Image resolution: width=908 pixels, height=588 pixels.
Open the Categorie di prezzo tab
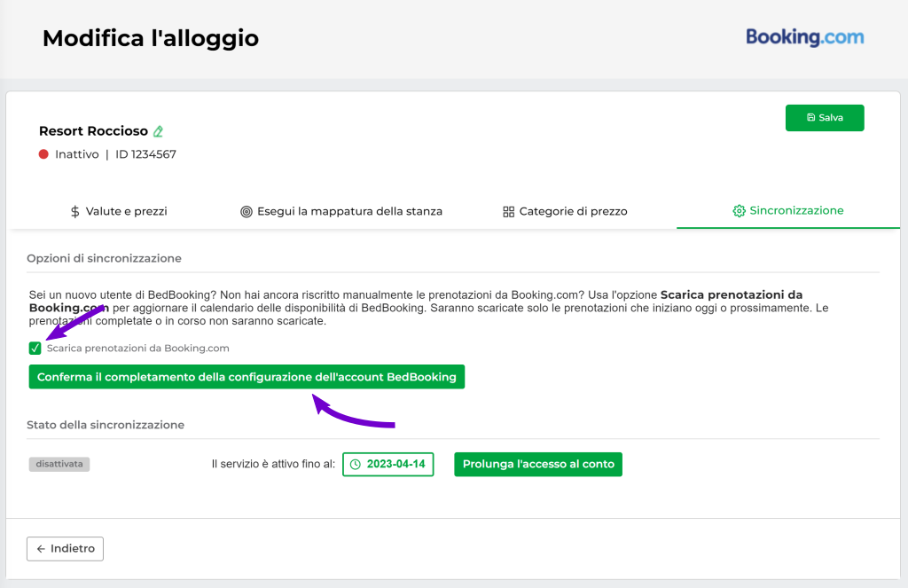tap(565, 211)
